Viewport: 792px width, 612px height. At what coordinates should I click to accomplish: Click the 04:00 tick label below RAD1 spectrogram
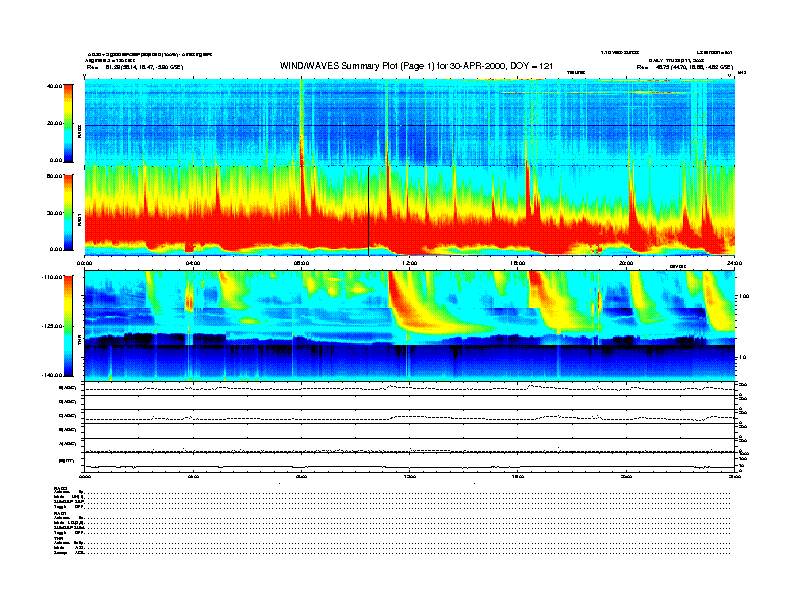coord(193,263)
